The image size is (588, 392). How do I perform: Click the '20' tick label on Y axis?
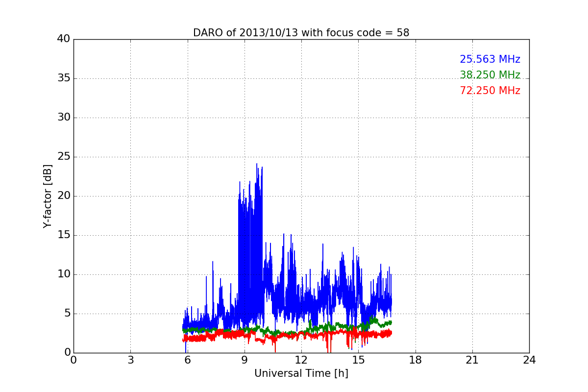[64, 196]
